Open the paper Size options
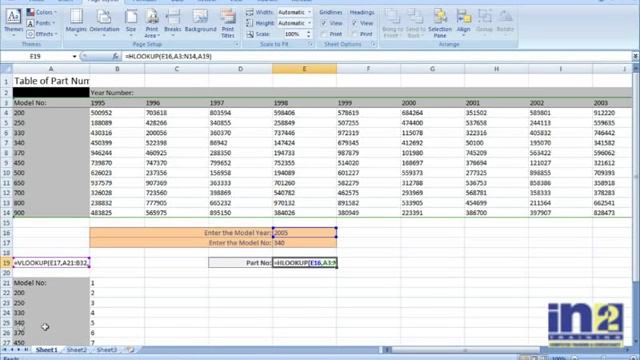Screen dimensions: 640x360 (x=131, y=22)
